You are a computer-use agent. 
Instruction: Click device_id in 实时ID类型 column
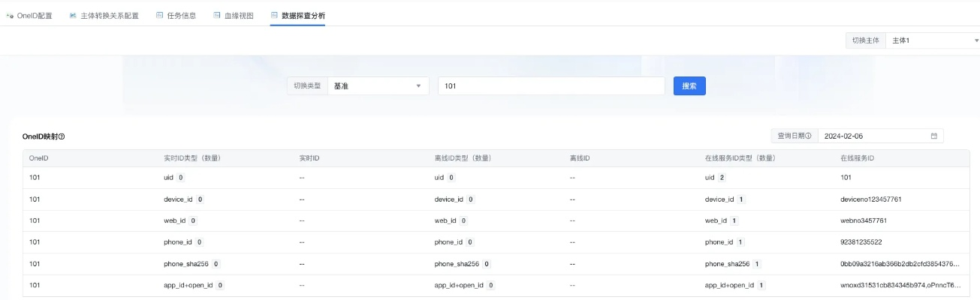pos(179,199)
